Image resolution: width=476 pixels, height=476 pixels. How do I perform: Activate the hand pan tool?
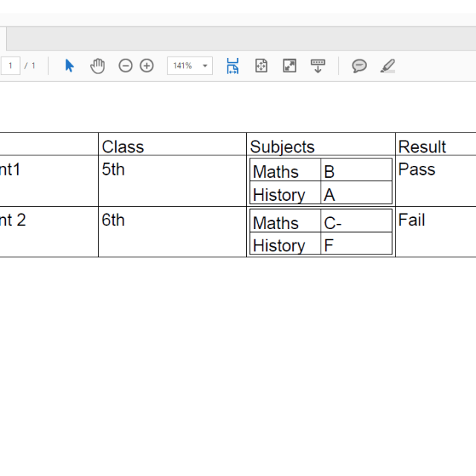(x=97, y=65)
